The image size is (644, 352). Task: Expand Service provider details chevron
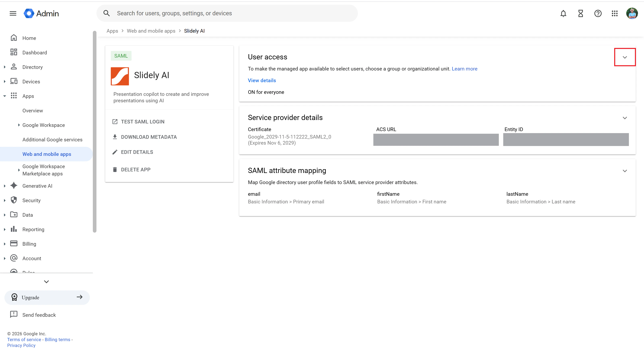pyautogui.click(x=625, y=118)
